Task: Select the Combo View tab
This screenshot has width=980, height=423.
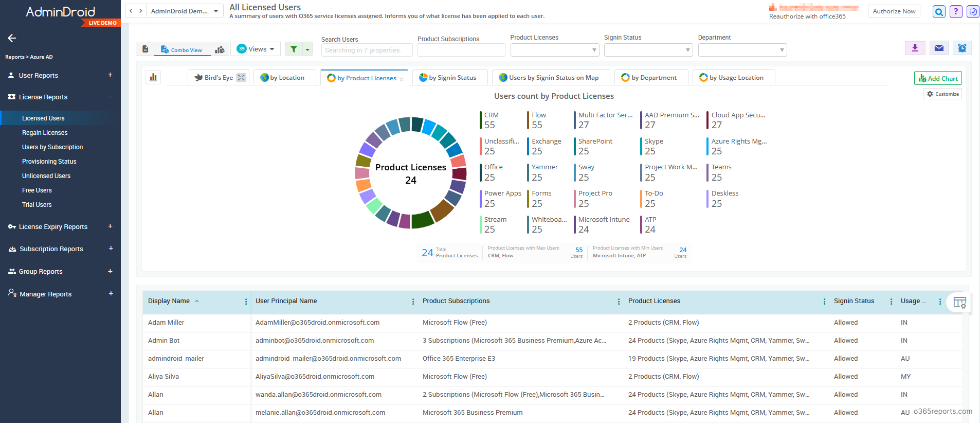Action: [x=182, y=49]
